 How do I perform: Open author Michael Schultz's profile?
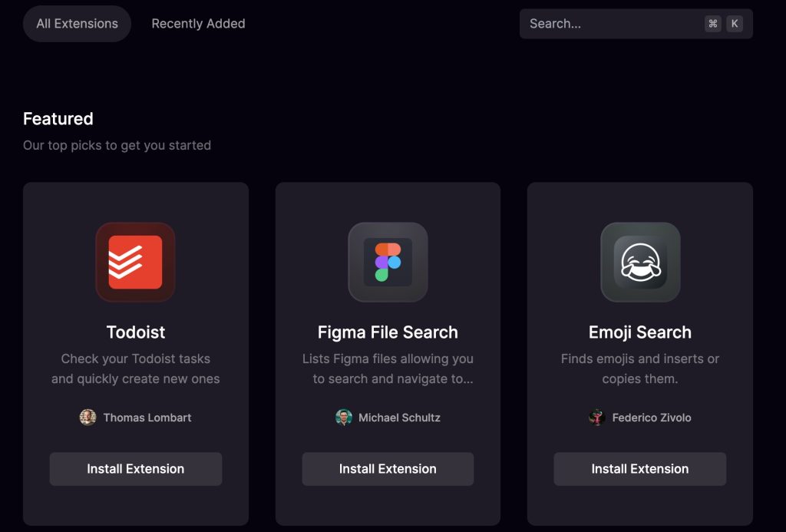click(399, 418)
